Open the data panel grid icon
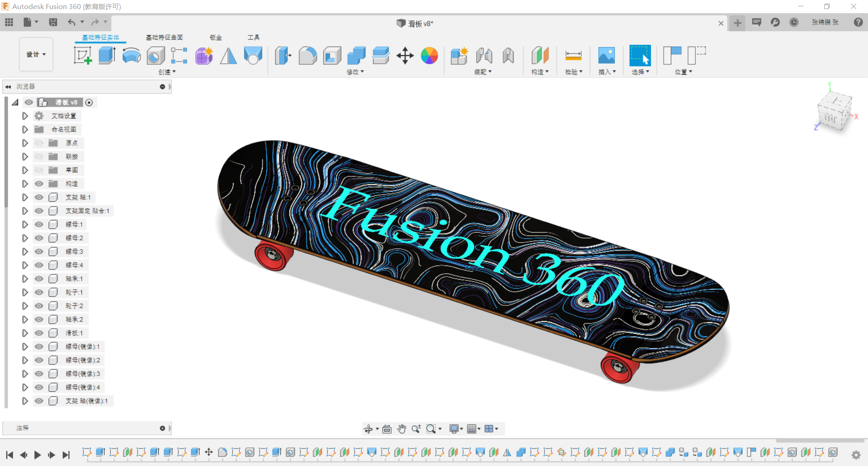This screenshot has width=868, height=466. [x=9, y=22]
